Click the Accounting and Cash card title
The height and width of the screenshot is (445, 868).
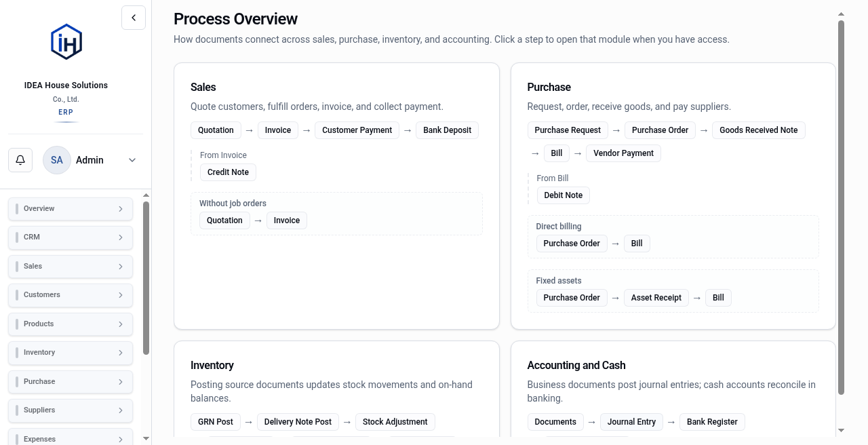point(576,366)
